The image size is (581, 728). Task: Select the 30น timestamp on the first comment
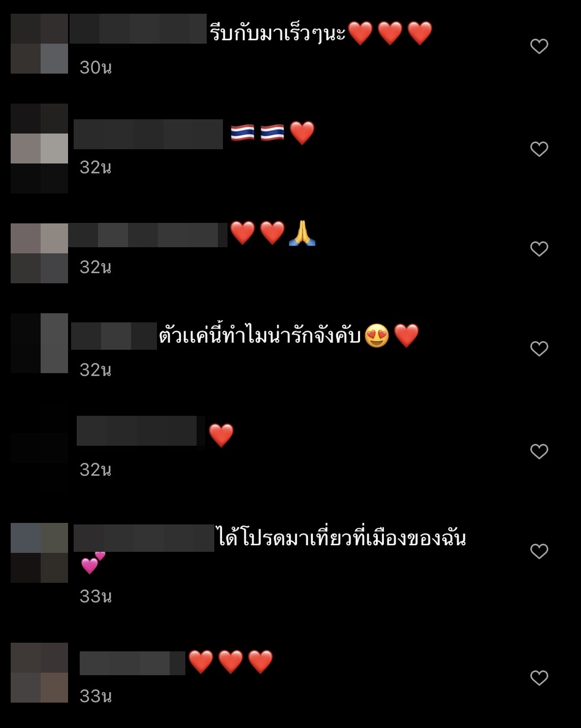pyautogui.click(x=95, y=68)
